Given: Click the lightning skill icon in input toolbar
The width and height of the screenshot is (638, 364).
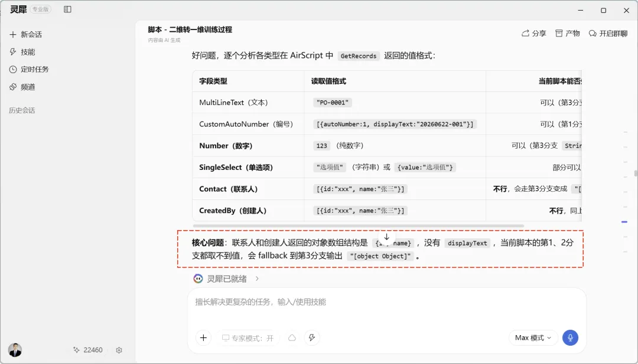Looking at the screenshot, I should coord(312,337).
